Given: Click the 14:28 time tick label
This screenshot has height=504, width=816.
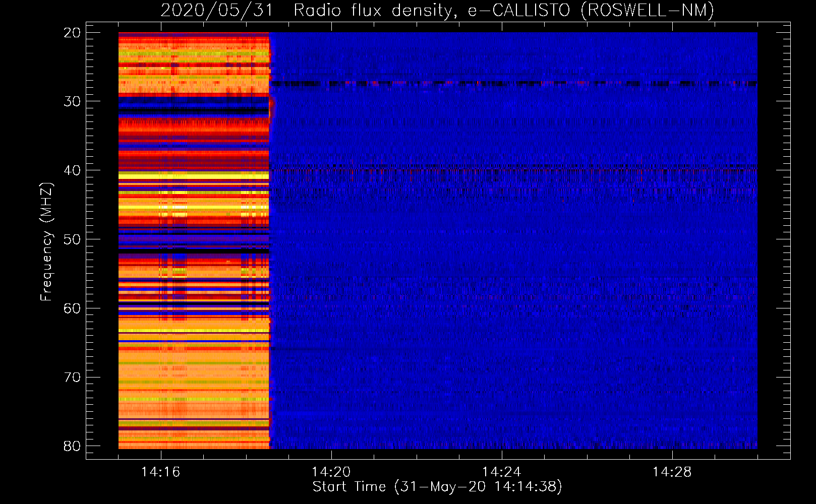Looking at the screenshot, I should click(672, 472).
